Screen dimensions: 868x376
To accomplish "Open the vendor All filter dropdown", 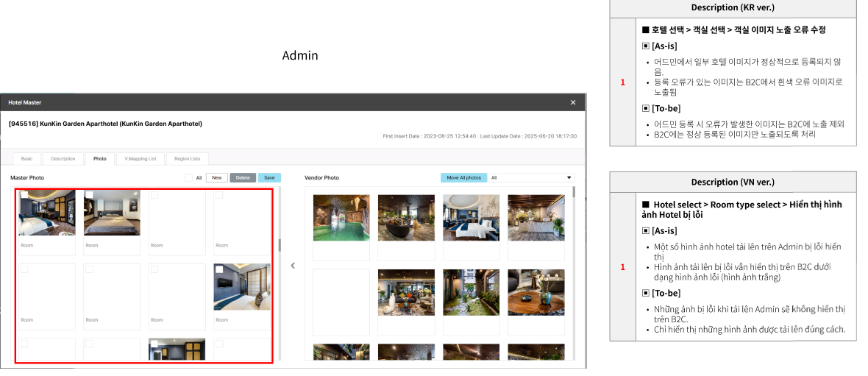I will pyautogui.click(x=532, y=178).
